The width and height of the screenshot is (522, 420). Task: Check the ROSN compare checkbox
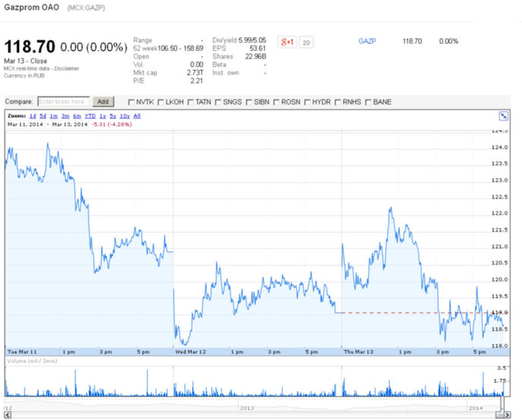point(276,102)
